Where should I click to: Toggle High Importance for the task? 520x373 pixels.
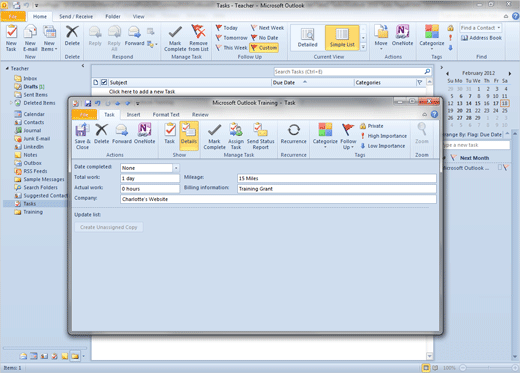[x=384, y=136]
